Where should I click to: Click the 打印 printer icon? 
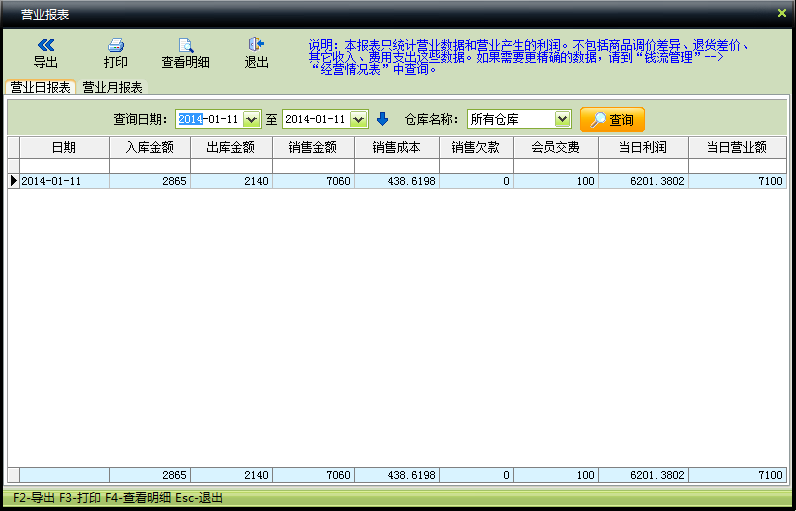(116, 45)
